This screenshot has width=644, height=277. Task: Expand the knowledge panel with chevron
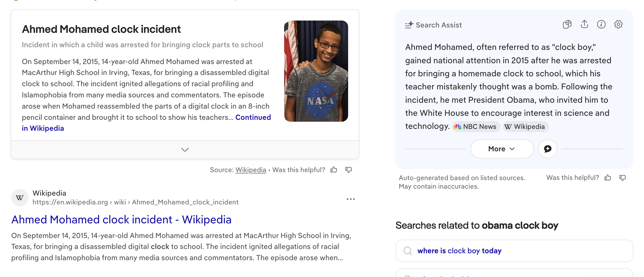point(185,150)
